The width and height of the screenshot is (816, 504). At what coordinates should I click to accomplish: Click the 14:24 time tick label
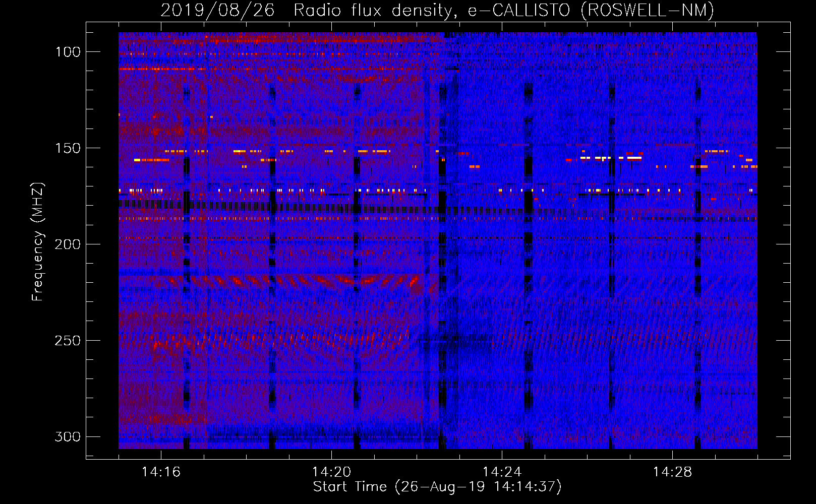(x=502, y=472)
